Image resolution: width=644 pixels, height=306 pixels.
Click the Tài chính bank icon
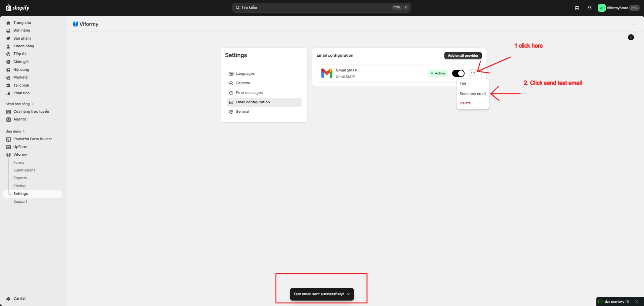8,86
